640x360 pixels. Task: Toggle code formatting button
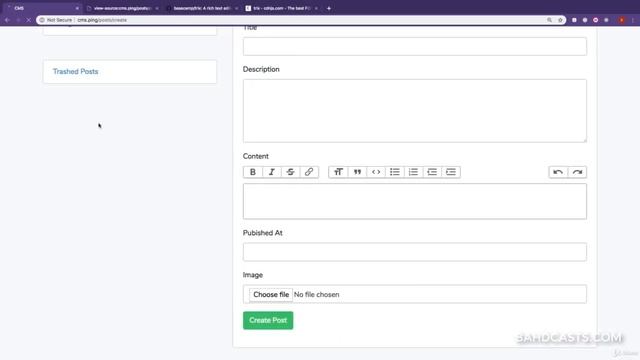376,172
